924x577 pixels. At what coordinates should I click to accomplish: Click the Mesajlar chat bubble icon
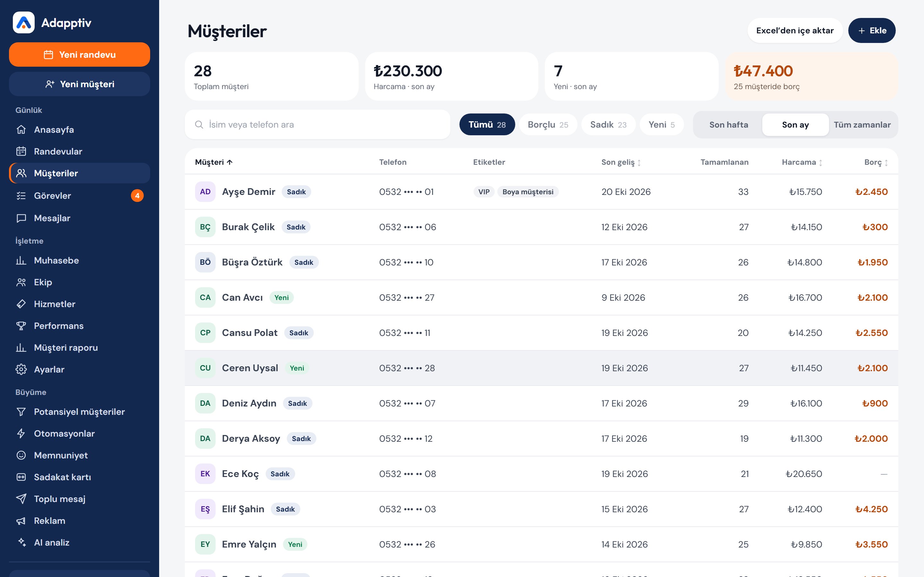coord(21,218)
